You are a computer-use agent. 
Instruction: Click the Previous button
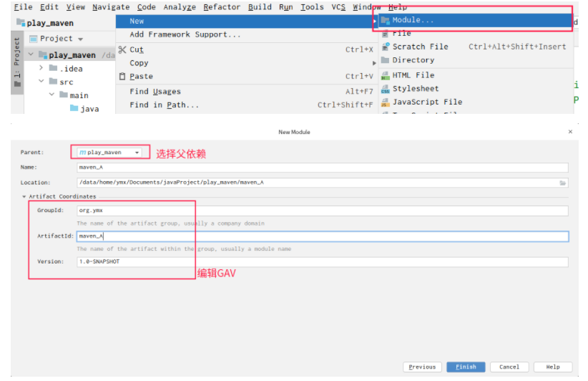point(422,367)
